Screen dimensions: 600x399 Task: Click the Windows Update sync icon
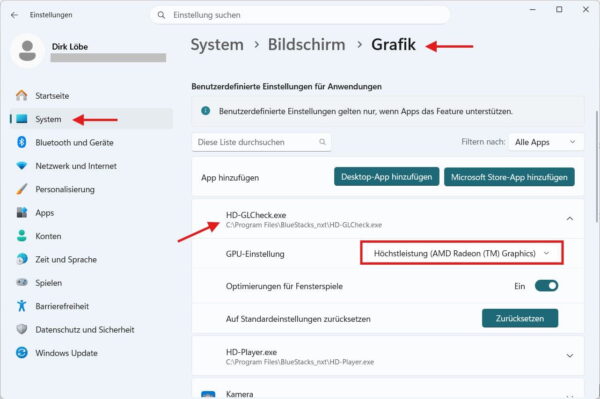click(x=21, y=352)
